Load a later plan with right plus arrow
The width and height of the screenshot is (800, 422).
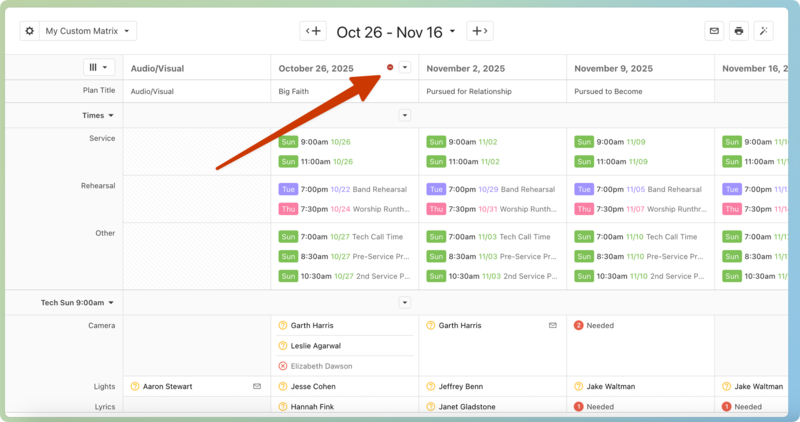[480, 31]
